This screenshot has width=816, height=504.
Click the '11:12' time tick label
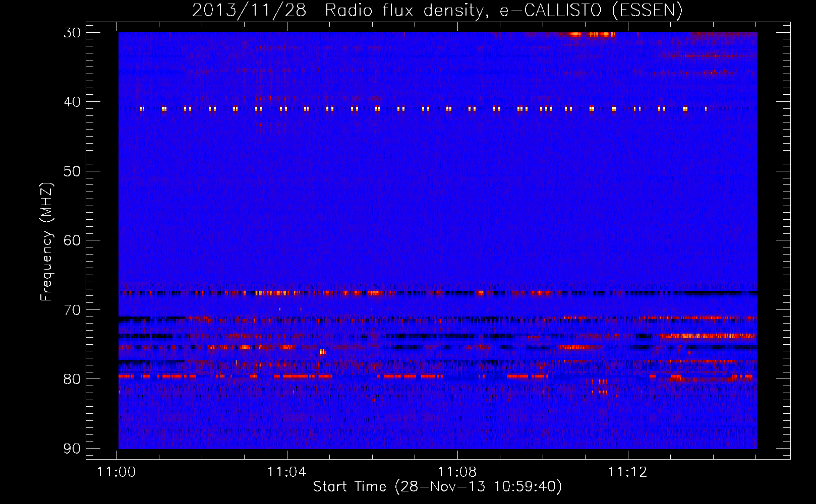628,472
